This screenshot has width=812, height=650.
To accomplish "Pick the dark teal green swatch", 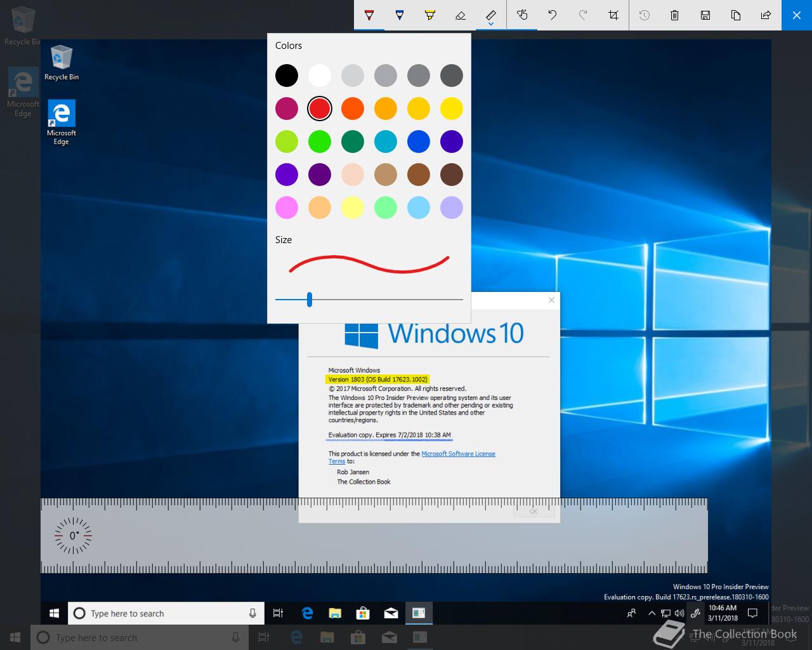I will coord(353,142).
